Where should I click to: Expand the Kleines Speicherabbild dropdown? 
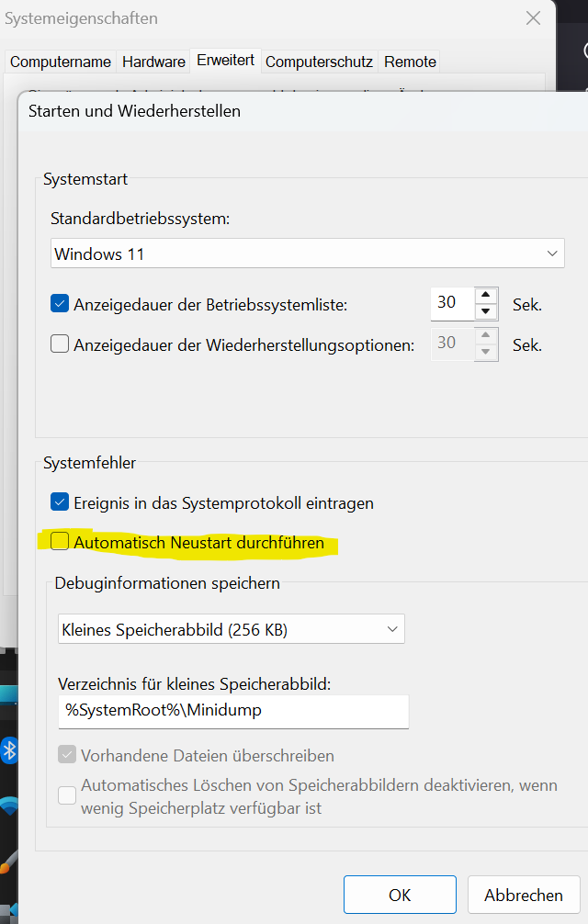tap(231, 629)
